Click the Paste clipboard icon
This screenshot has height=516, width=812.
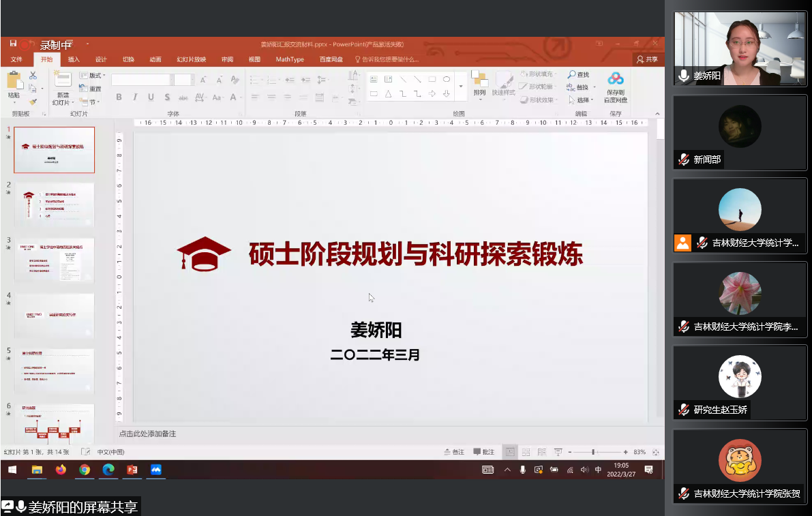click(14, 81)
